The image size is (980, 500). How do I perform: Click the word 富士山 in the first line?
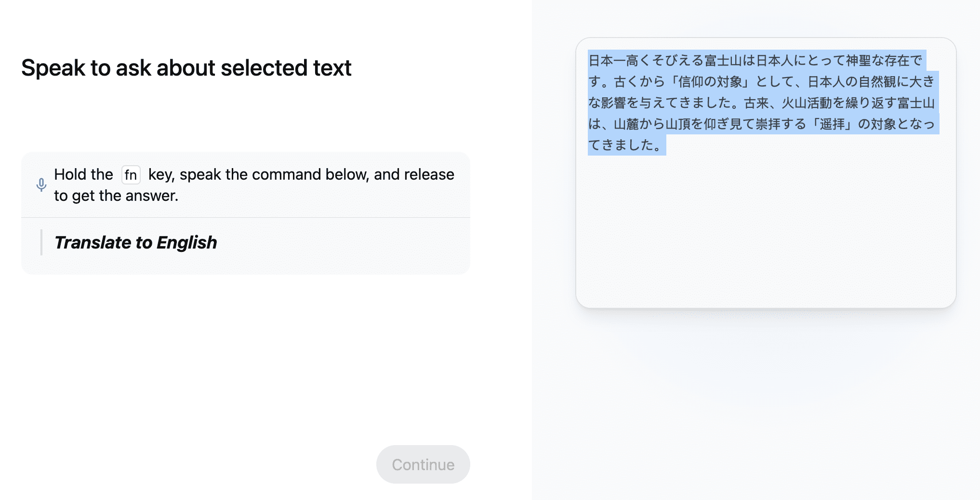point(723,61)
